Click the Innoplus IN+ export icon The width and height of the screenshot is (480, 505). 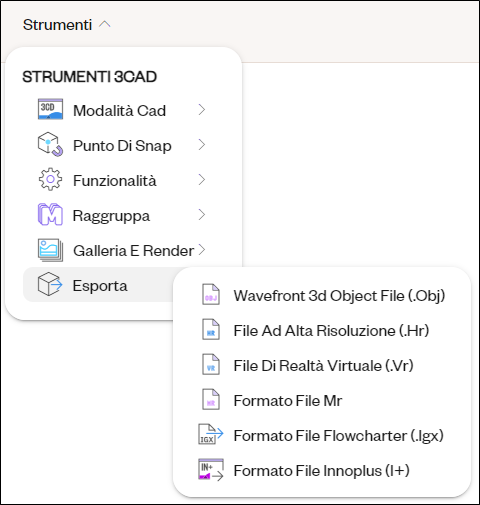click(211, 470)
